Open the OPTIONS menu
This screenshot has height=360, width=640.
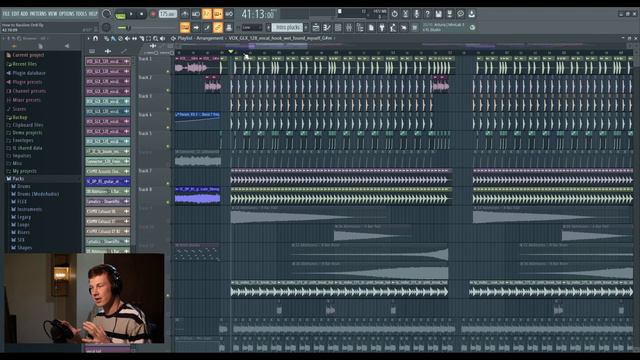coord(67,14)
